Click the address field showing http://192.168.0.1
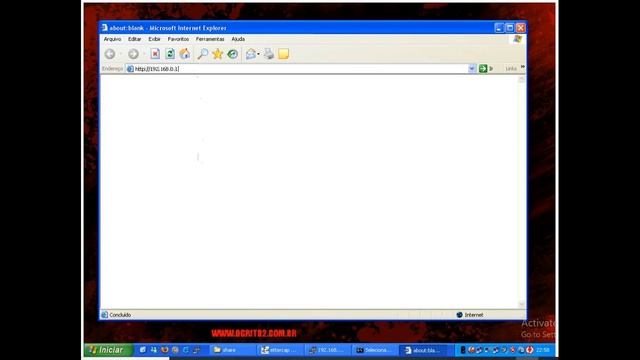The height and width of the screenshot is (360, 640). tap(300, 69)
